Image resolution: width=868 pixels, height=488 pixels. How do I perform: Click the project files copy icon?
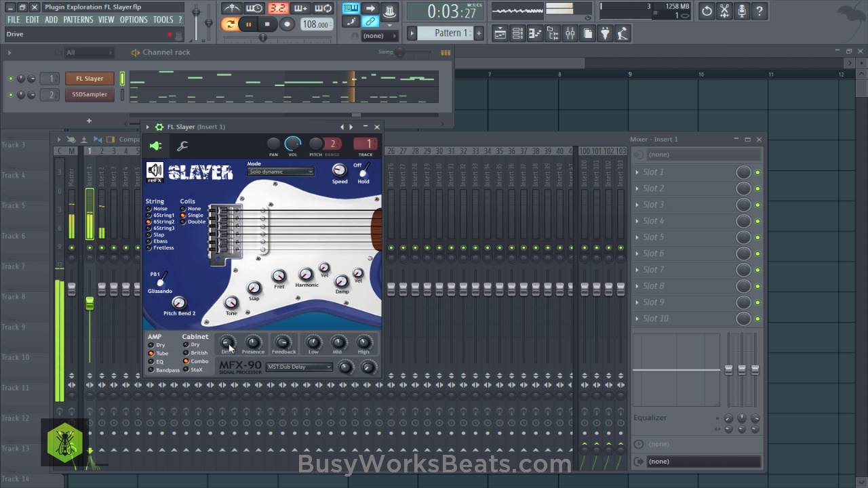[x=588, y=33]
